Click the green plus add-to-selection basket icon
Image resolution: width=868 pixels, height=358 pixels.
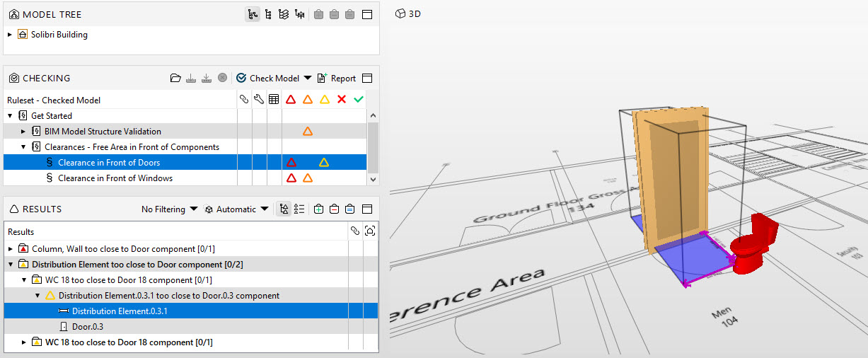click(x=319, y=209)
